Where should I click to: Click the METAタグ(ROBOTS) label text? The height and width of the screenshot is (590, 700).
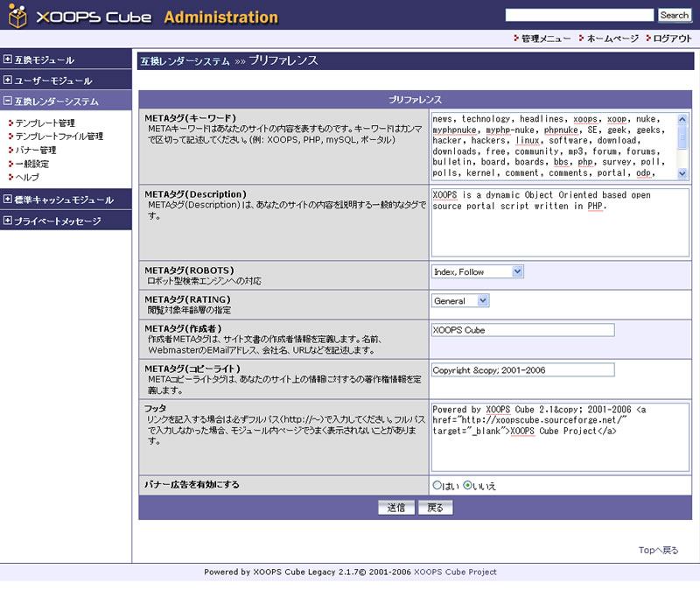coord(189,270)
